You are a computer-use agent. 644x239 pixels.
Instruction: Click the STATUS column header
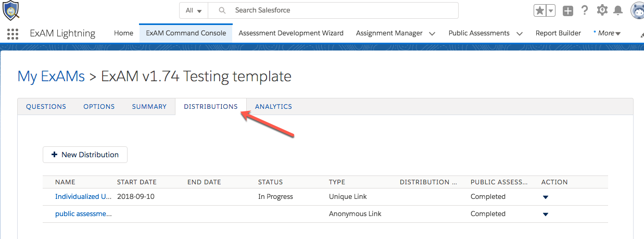271,182
